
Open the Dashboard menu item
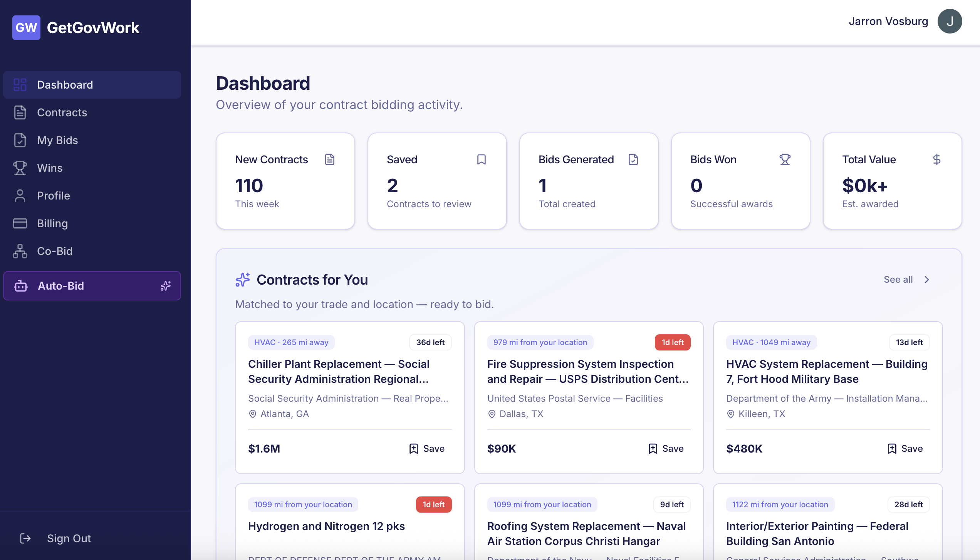tap(92, 85)
